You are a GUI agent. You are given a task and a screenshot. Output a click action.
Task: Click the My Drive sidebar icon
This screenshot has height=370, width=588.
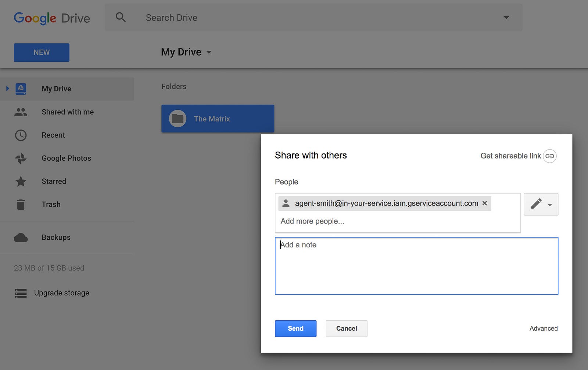pos(21,89)
